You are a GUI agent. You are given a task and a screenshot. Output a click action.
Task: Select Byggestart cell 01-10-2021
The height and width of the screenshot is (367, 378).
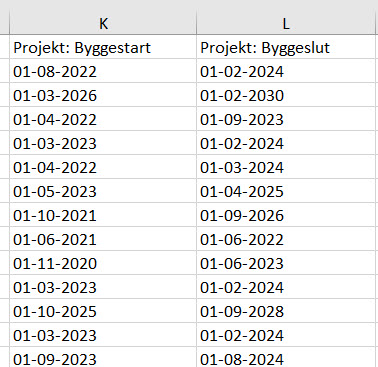[103, 215]
